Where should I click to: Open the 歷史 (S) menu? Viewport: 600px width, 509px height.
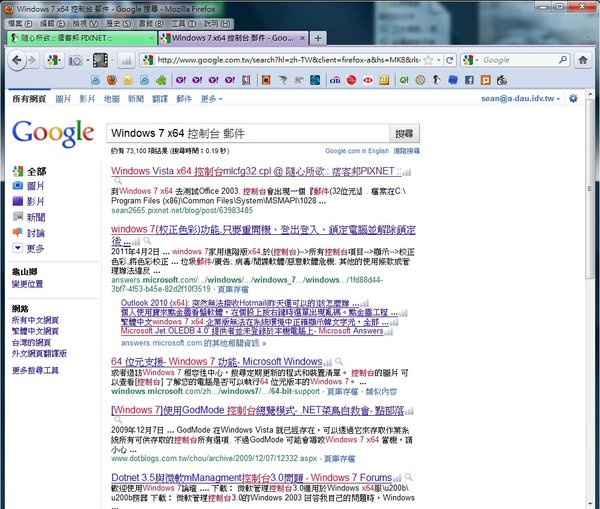coord(118,24)
